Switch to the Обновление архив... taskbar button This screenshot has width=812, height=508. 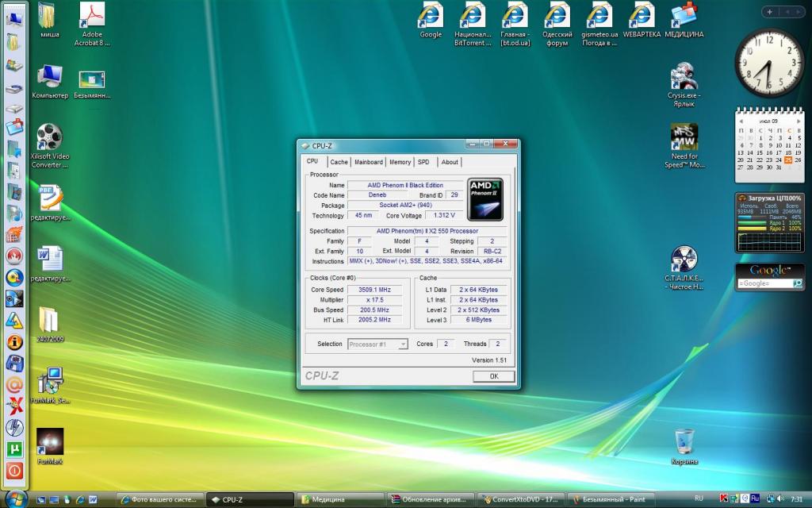pos(430,500)
